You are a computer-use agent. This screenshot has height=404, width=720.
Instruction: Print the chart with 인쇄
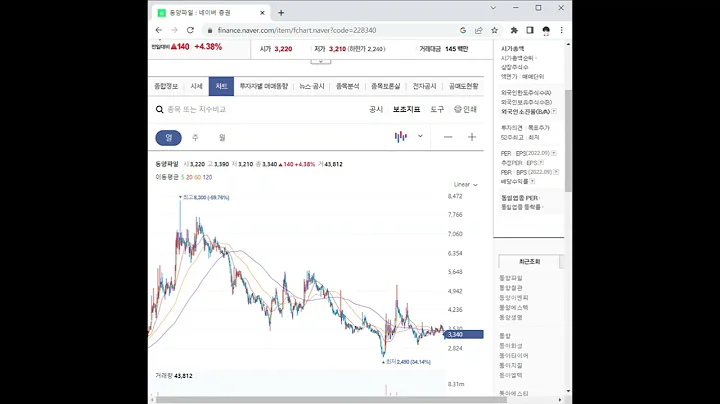click(466, 109)
